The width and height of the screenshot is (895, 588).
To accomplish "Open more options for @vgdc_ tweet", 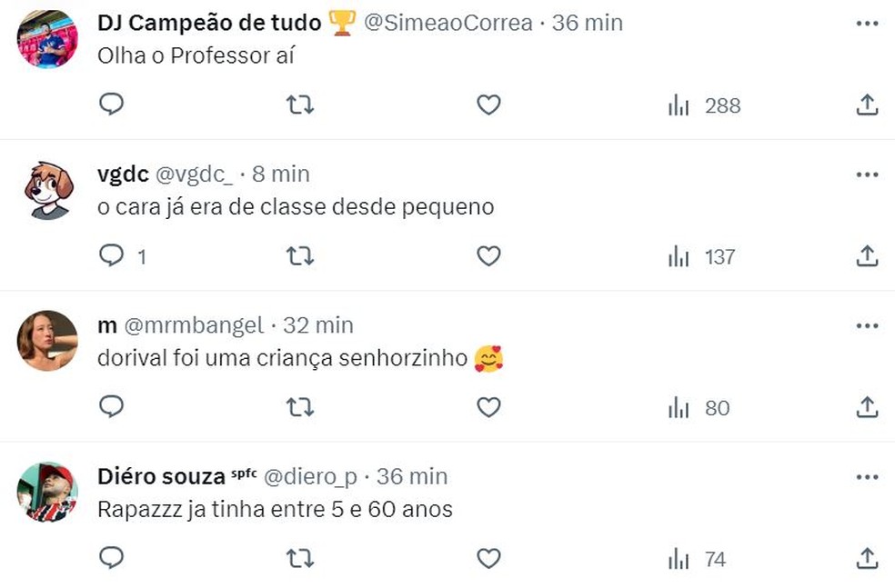I will click(867, 174).
